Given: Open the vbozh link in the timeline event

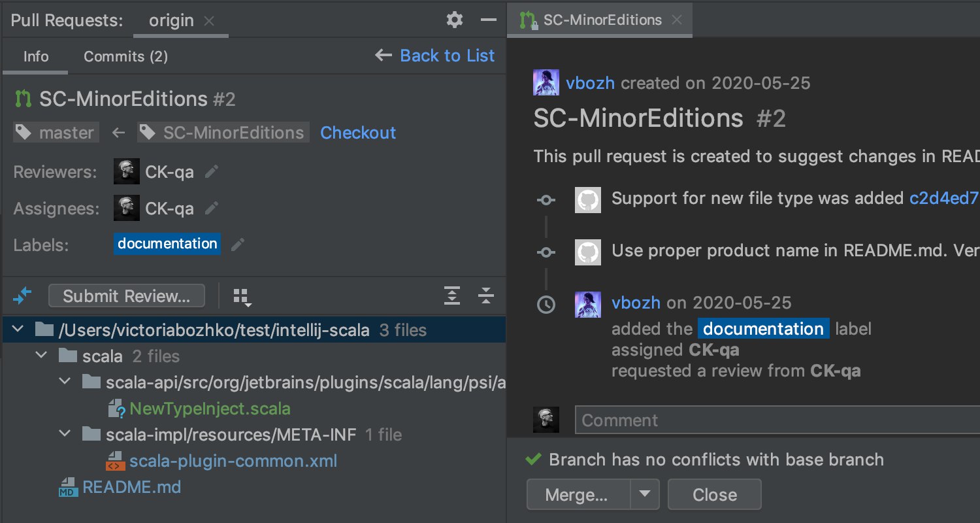Looking at the screenshot, I should [636, 303].
